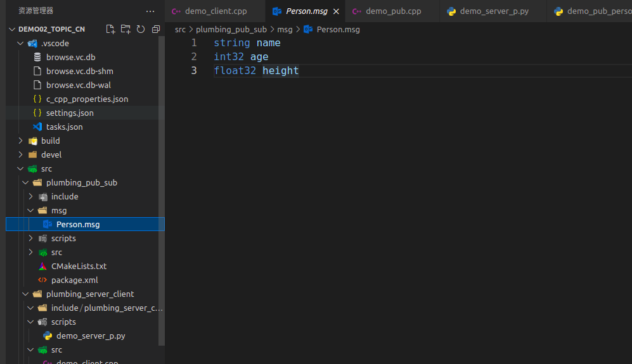
Task: Click line number 1 in the gutter
Action: tap(194, 42)
